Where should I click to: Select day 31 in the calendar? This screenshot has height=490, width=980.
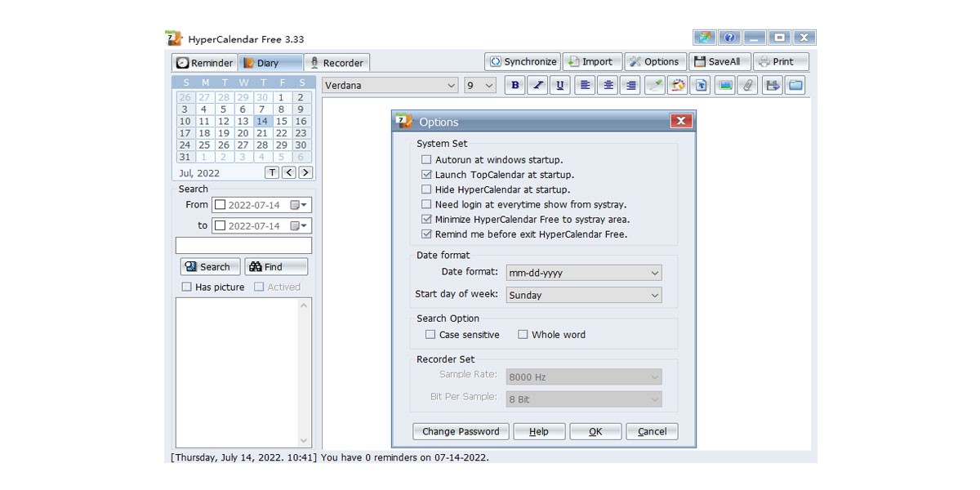[185, 157]
